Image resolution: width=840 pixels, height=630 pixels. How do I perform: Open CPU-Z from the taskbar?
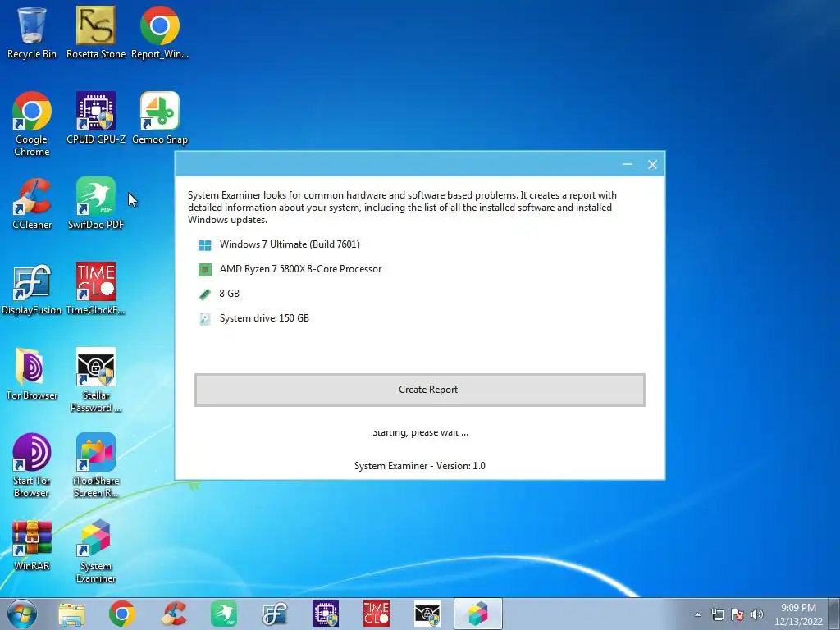[x=326, y=614]
